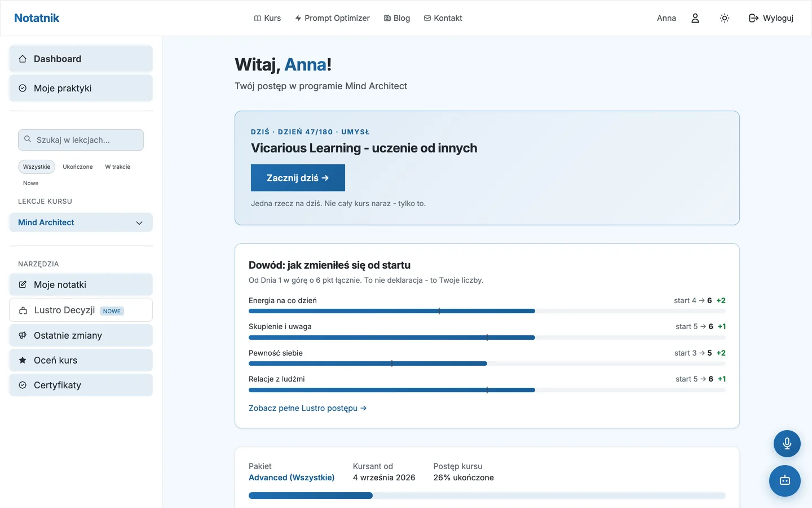Click the Oceń kurs star icon

23,360
